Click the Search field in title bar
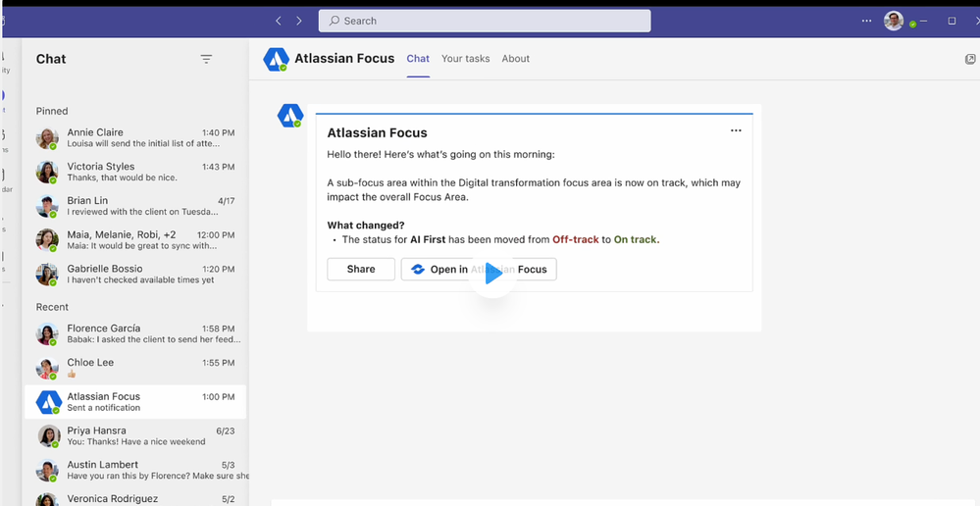This screenshot has height=506, width=980. pos(485,21)
